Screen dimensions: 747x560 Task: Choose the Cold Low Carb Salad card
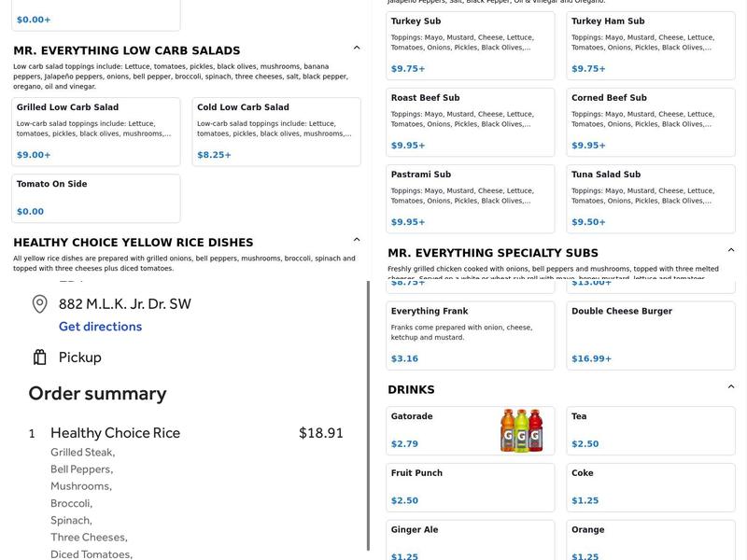276,132
